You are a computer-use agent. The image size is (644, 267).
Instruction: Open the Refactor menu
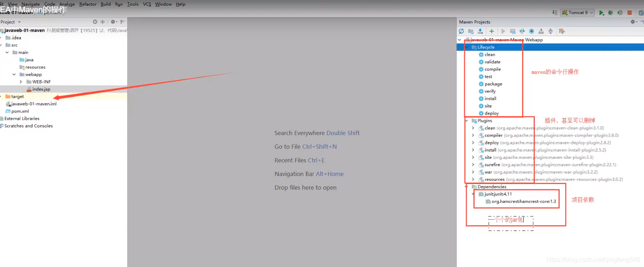point(88,4)
